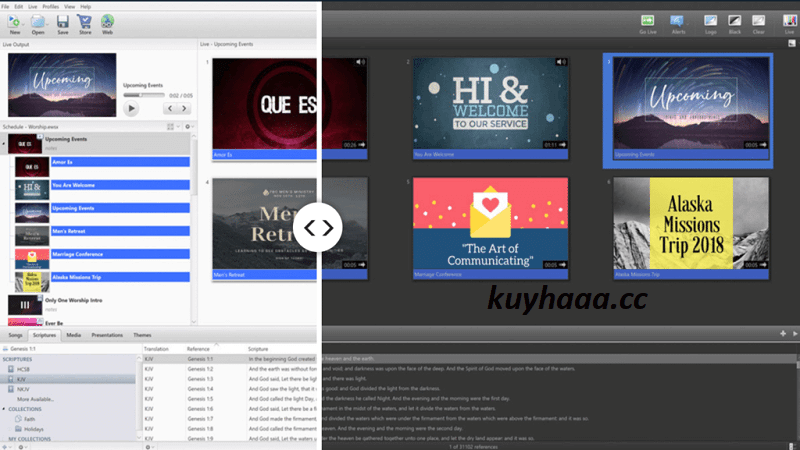Select the Hi & Welcome slide thumbnail
The height and width of the screenshot is (450, 800).
[x=490, y=104]
